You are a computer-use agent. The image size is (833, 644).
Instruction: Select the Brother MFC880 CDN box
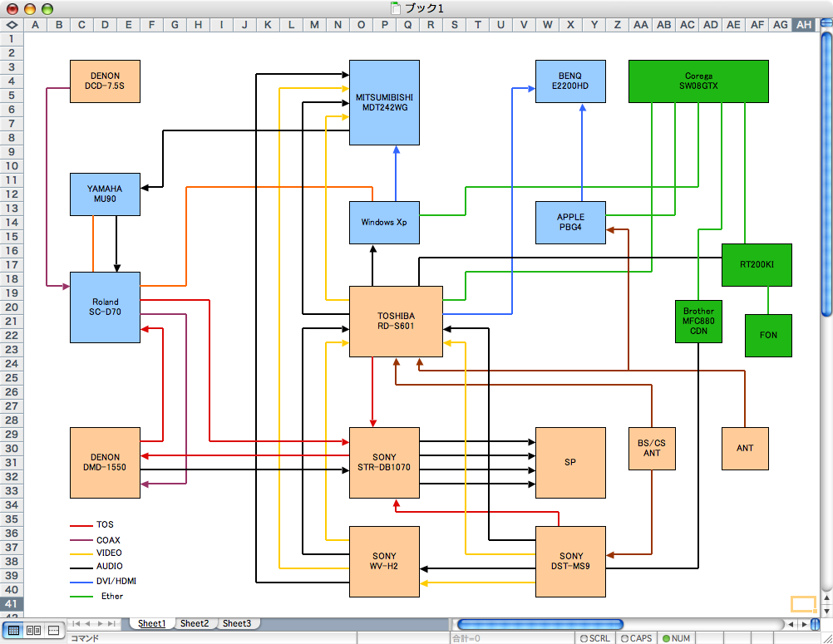[698, 322]
